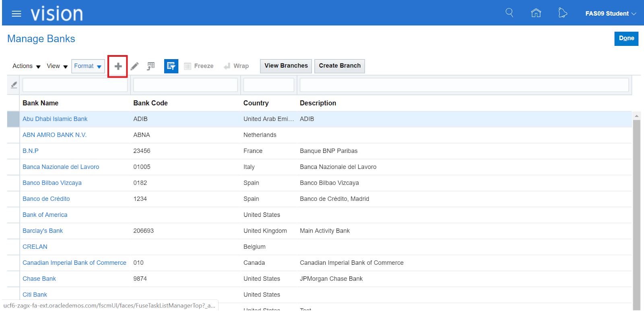
Task: Toggle the Query By Example filter icon
Action: click(x=171, y=66)
